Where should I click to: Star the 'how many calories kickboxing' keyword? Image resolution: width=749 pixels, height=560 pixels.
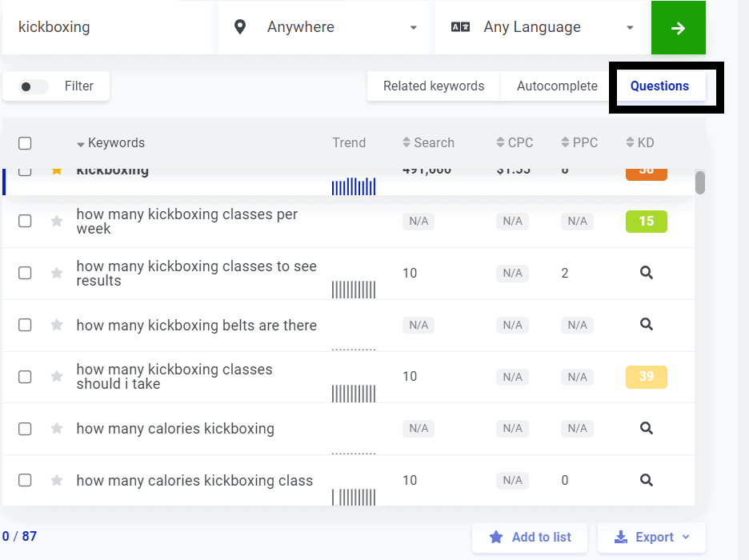coord(57,429)
